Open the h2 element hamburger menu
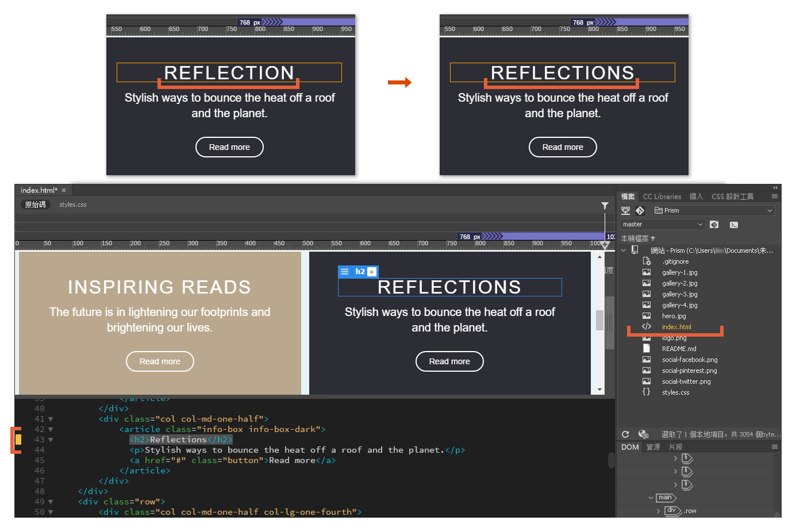 point(345,272)
